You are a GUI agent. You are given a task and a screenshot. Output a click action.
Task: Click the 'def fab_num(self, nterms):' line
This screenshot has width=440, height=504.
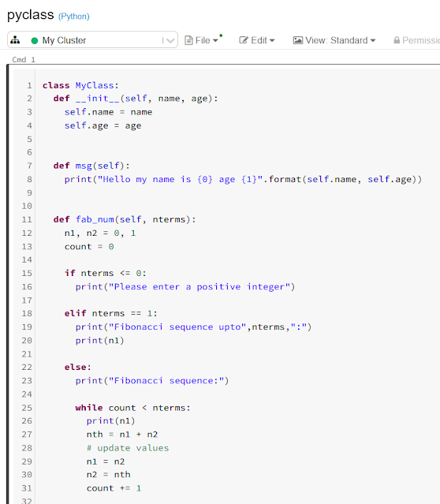click(125, 219)
